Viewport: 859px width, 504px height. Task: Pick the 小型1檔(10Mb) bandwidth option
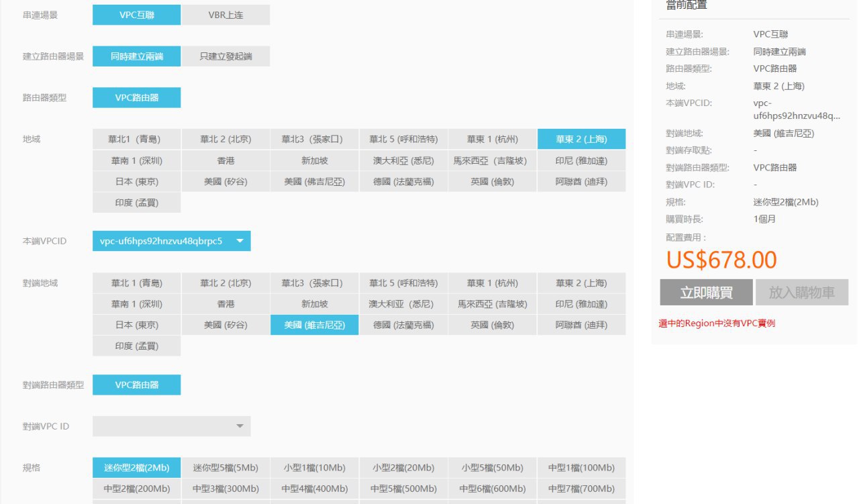[315, 468]
